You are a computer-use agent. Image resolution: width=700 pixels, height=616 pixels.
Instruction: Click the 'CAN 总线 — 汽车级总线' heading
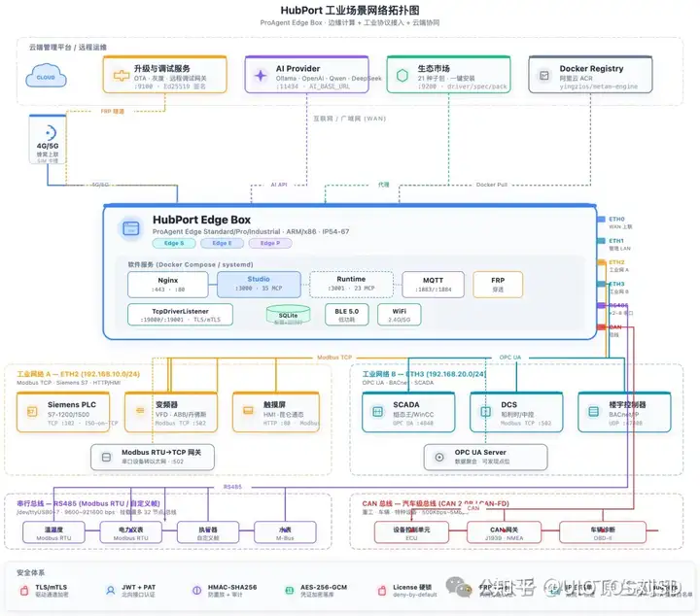[x=436, y=503]
